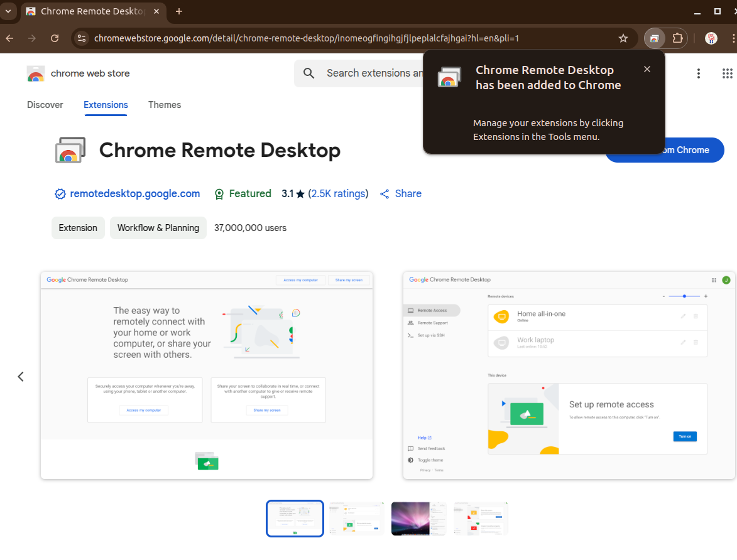Select the Extensions tab
The image size is (737, 560).
tap(106, 105)
